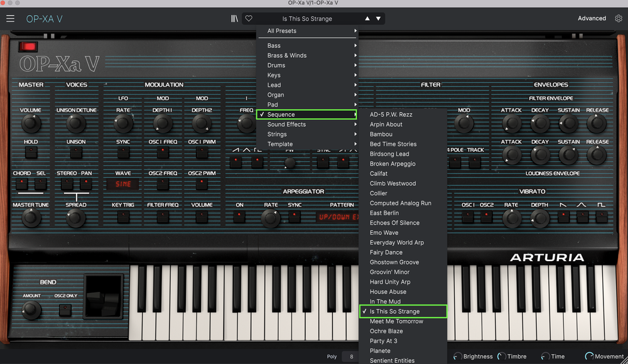Toggle OSC1 PWM modulation button
The width and height of the screenshot is (628, 364).
coord(202,152)
